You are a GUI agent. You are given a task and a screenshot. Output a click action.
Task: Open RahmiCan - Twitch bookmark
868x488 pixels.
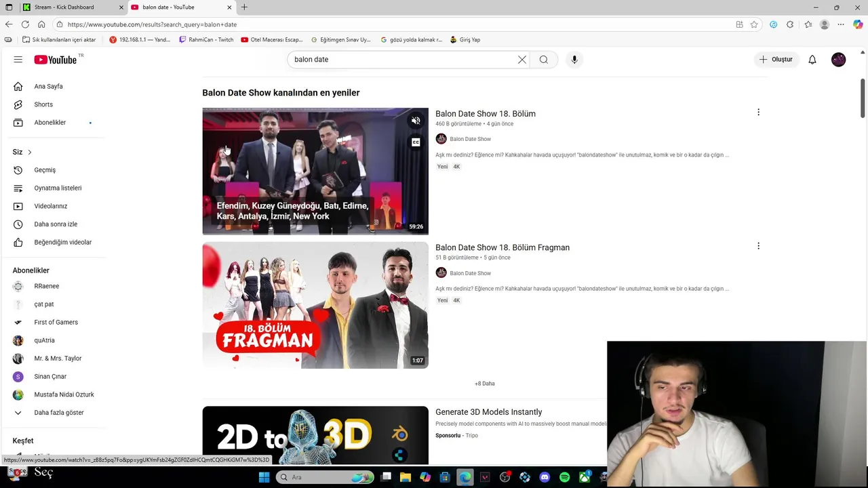(206, 40)
